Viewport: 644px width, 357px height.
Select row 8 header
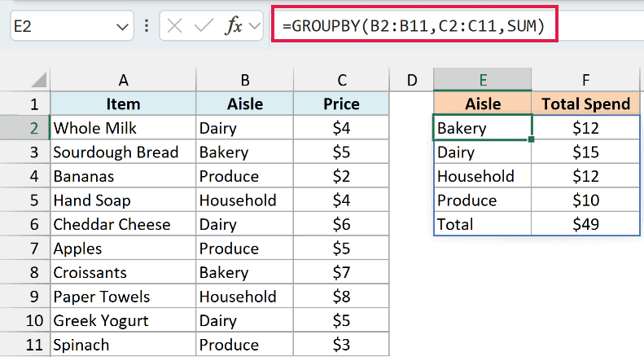point(24,272)
